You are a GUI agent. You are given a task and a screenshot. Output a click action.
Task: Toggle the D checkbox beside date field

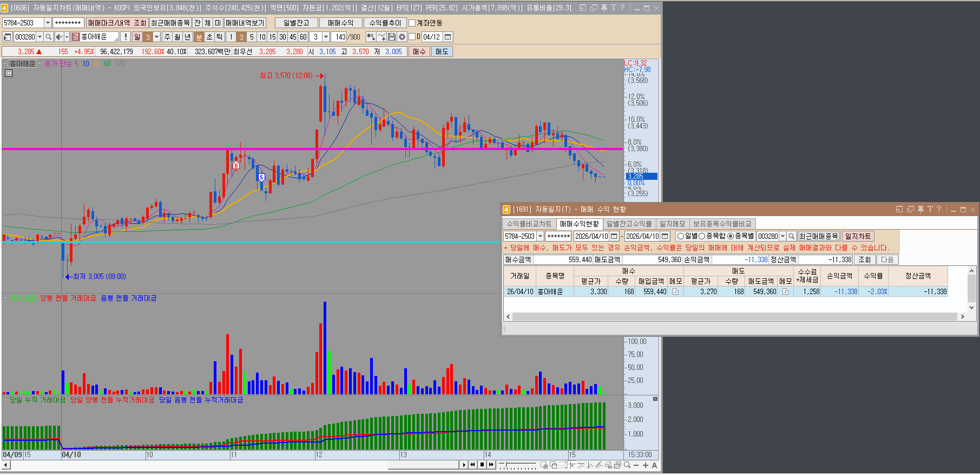click(x=412, y=37)
